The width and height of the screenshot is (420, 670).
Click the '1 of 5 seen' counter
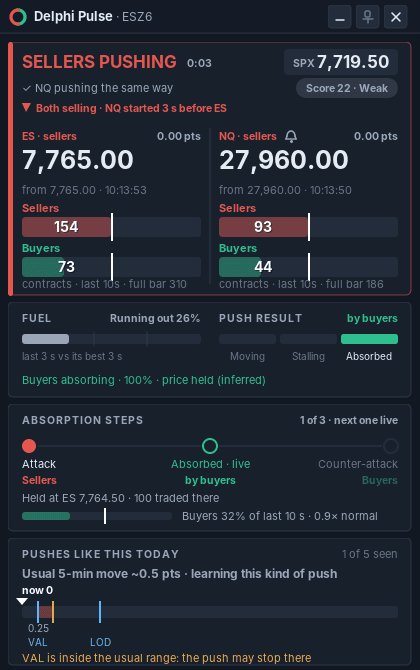[x=370, y=554]
